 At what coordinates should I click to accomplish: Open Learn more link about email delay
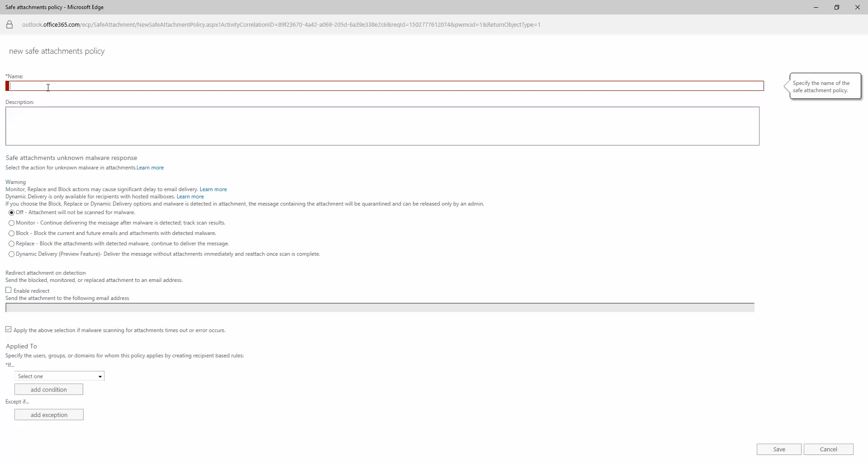click(213, 189)
